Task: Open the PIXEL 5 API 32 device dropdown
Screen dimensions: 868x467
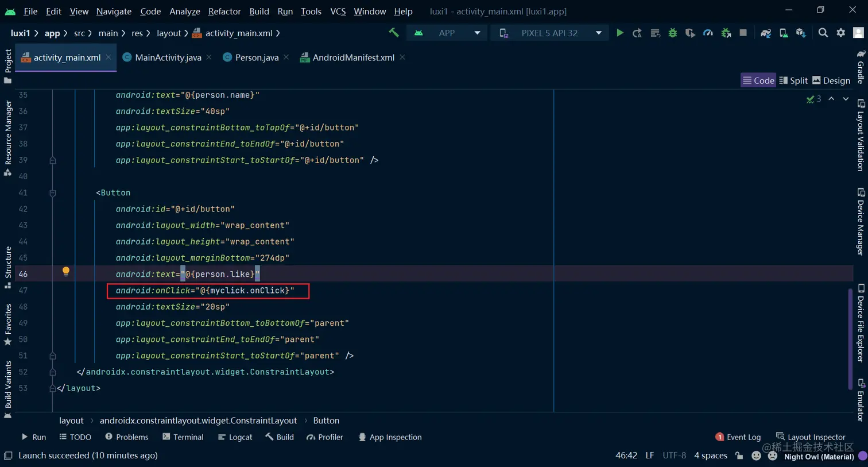Action: (549, 33)
